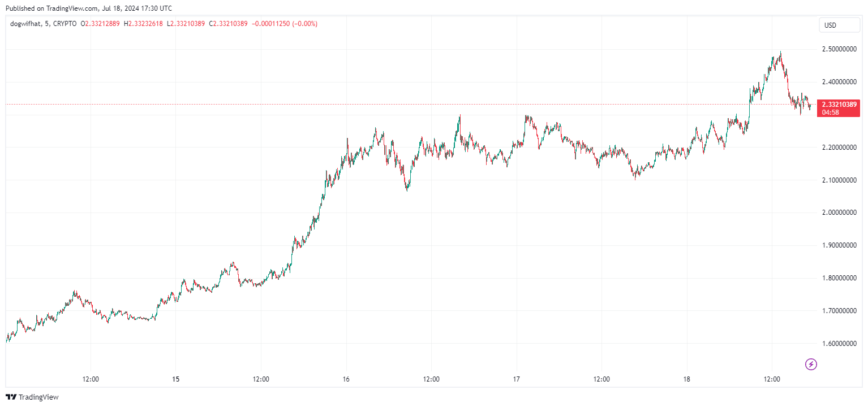
Task: Click the dogwifhat symbol title
Action: tap(25, 24)
